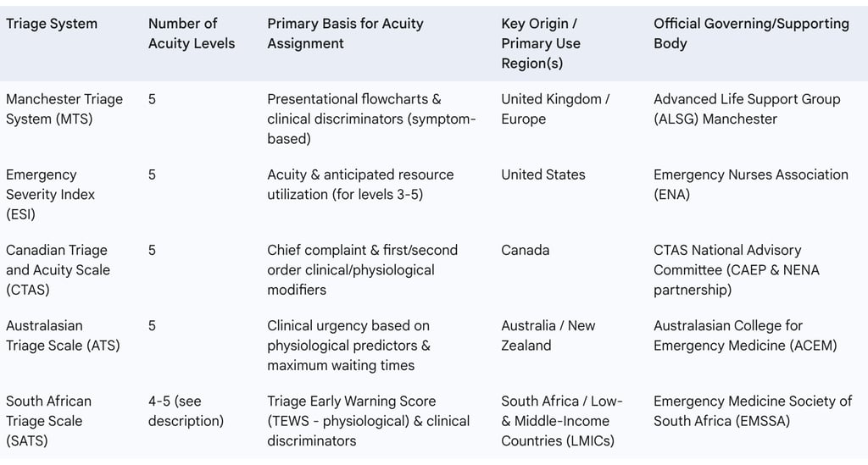Select the Emergency Severity Index (ESI) cell
The width and height of the screenshot is (868, 465).
(51, 194)
